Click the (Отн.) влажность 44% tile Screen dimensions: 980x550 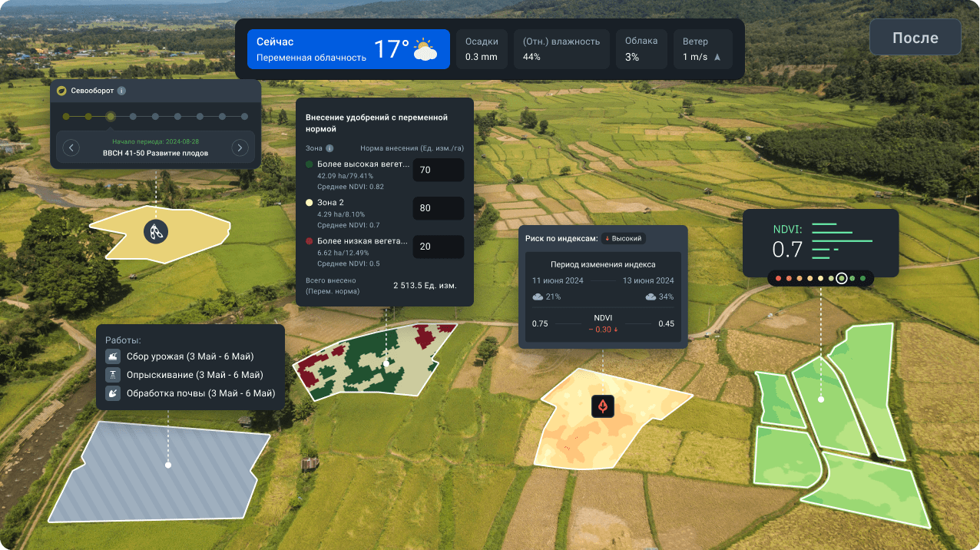(x=561, y=49)
